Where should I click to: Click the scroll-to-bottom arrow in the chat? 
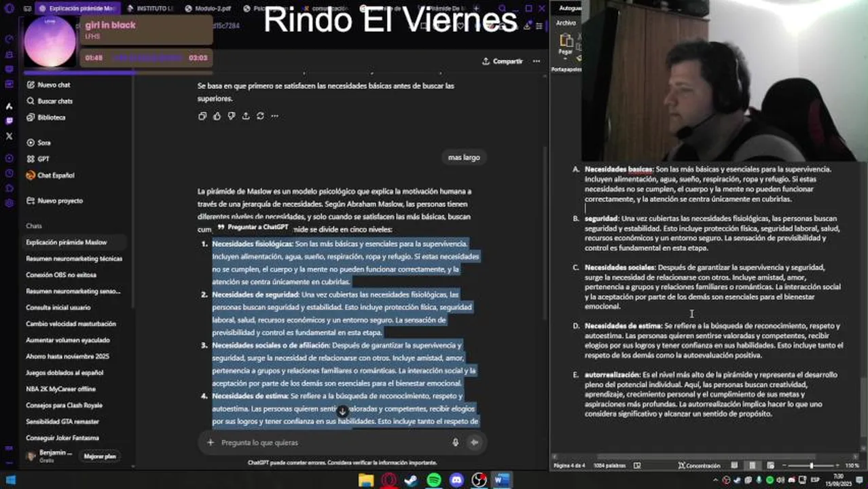point(342,411)
